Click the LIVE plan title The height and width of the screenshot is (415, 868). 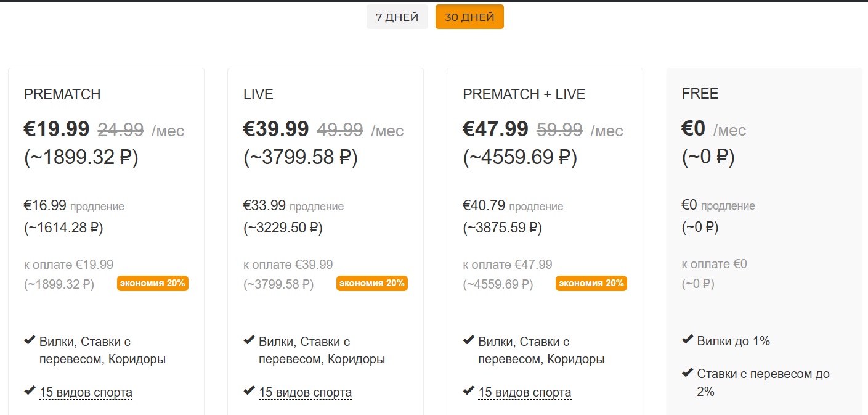coord(258,94)
